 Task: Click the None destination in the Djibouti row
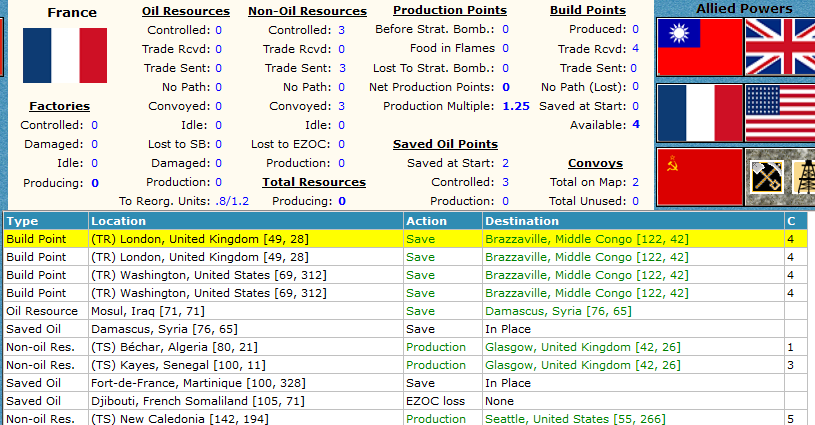tap(499, 401)
